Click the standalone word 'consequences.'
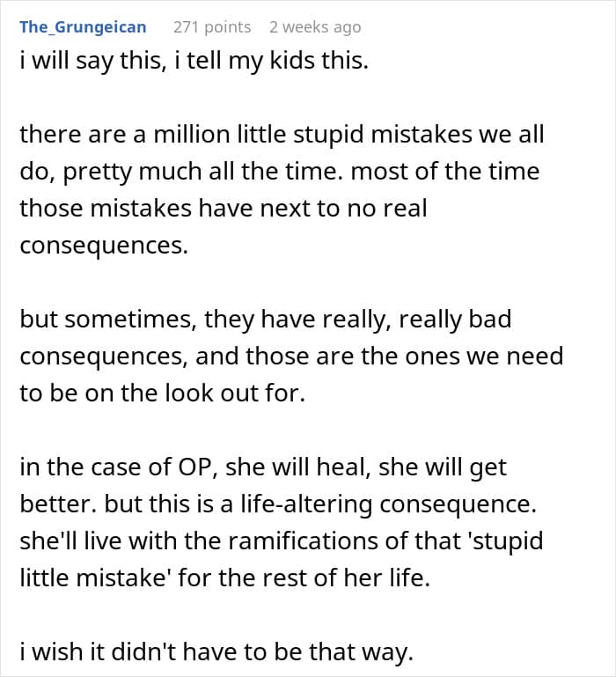This screenshot has width=616, height=677. [x=104, y=246]
